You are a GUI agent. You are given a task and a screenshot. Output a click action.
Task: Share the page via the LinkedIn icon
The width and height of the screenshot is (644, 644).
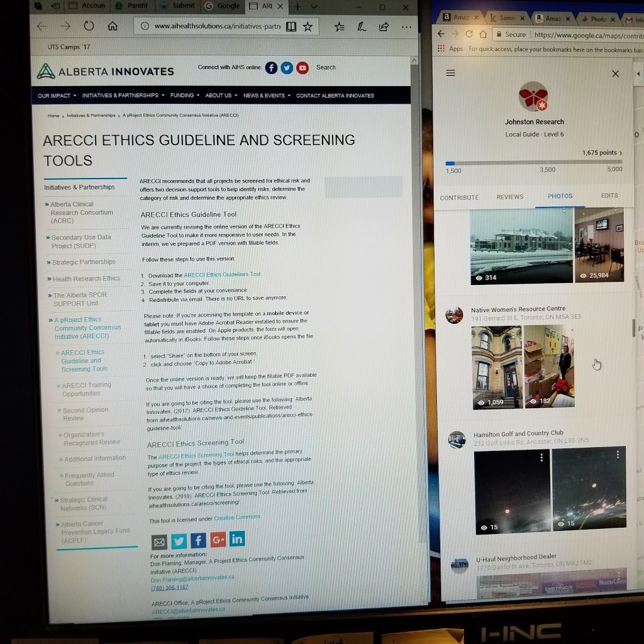click(x=237, y=538)
